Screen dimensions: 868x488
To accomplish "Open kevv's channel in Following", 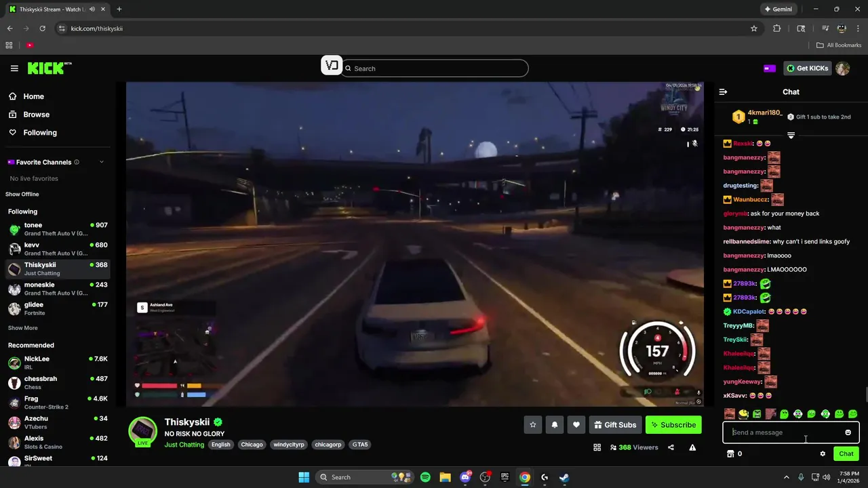I will pyautogui.click(x=57, y=249).
